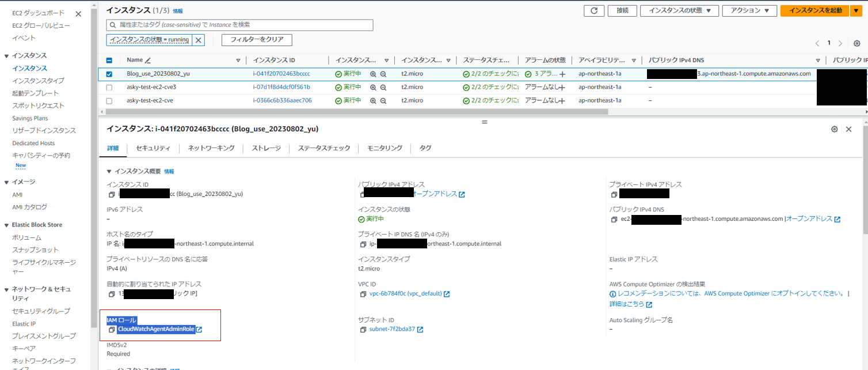Zoom out icon on the Blog_use_20230802_yu row
The width and height of the screenshot is (868, 370).
click(x=383, y=74)
